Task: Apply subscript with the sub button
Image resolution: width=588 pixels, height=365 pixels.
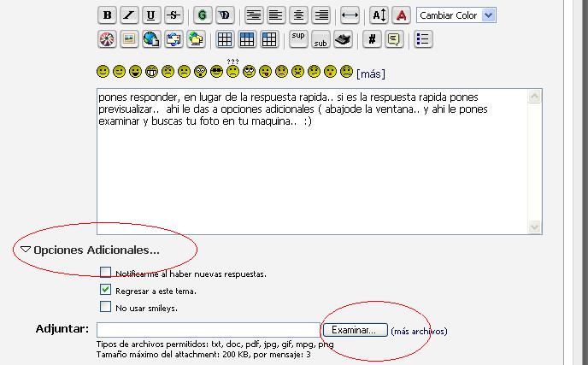Action: pyautogui.click(x=320, y=39)
